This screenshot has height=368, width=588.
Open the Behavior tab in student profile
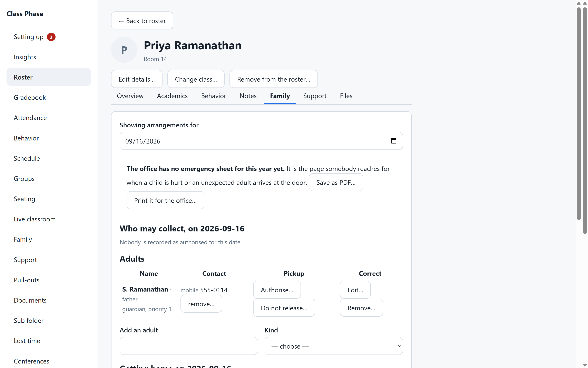point(214,96)
